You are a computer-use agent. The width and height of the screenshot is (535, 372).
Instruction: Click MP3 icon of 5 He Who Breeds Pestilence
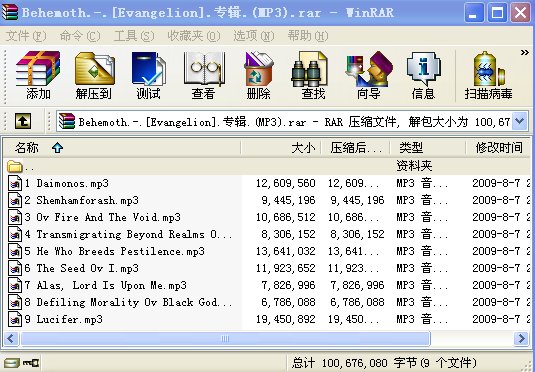pos(15,251)
